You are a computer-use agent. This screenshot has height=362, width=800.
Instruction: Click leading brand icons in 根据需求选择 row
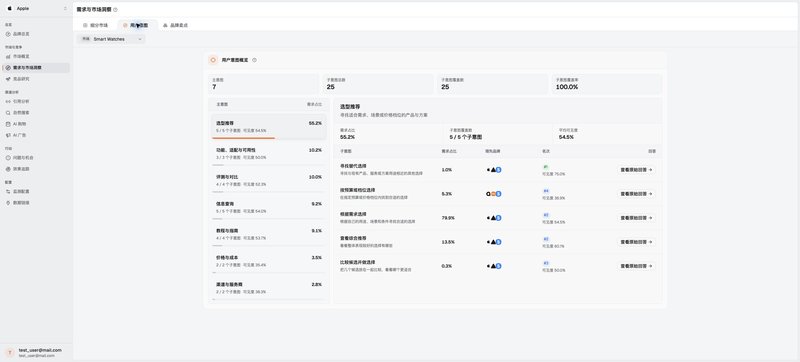coord(494,218)
